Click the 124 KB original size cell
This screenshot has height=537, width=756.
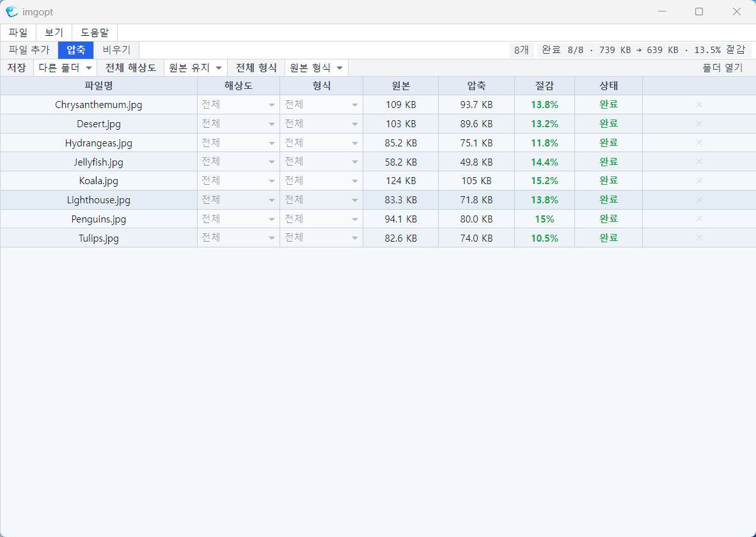pos(400,181)
